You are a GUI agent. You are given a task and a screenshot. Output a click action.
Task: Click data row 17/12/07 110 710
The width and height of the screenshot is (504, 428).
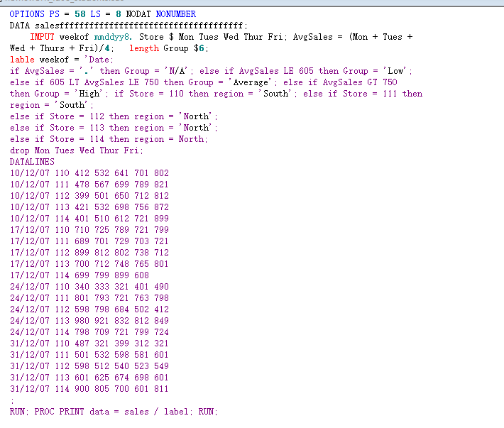pyautogui.click(x=89, y=230)
